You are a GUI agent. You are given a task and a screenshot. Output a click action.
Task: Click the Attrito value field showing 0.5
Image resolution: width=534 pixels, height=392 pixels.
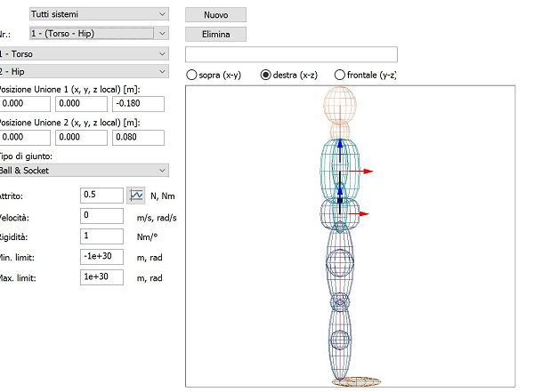tap(101, 196)
